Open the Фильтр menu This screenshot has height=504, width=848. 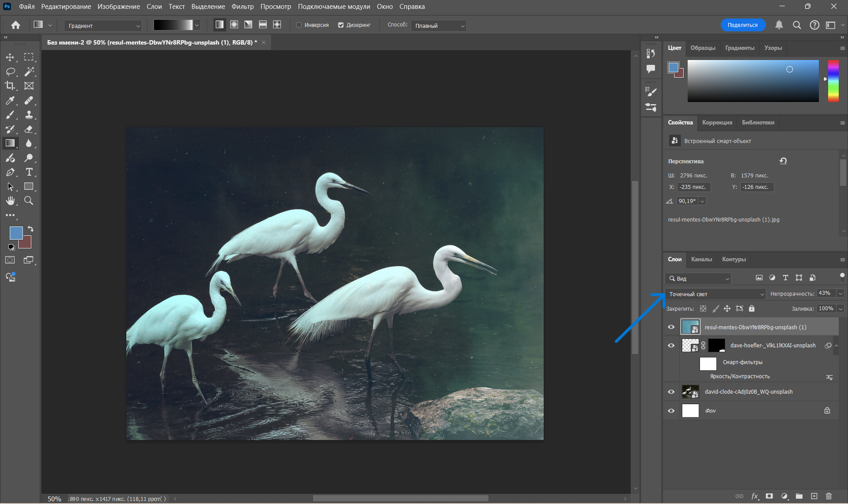[x=242, y=7]
